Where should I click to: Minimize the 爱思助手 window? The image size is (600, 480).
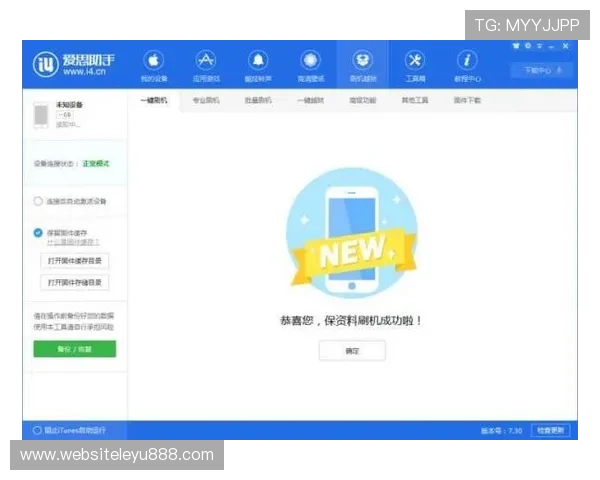(551, 46)
